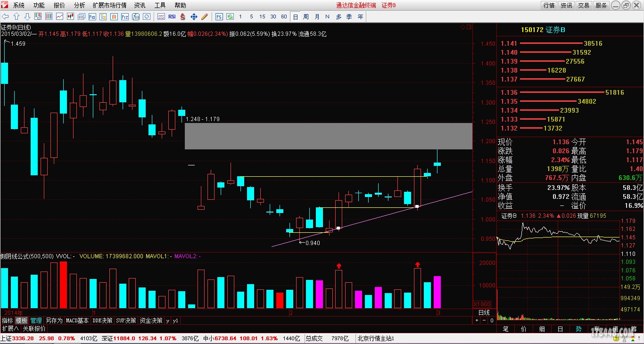644x344 pixels.
Task: Go to next stock with down arrow
Action: [x=27, y=16]
